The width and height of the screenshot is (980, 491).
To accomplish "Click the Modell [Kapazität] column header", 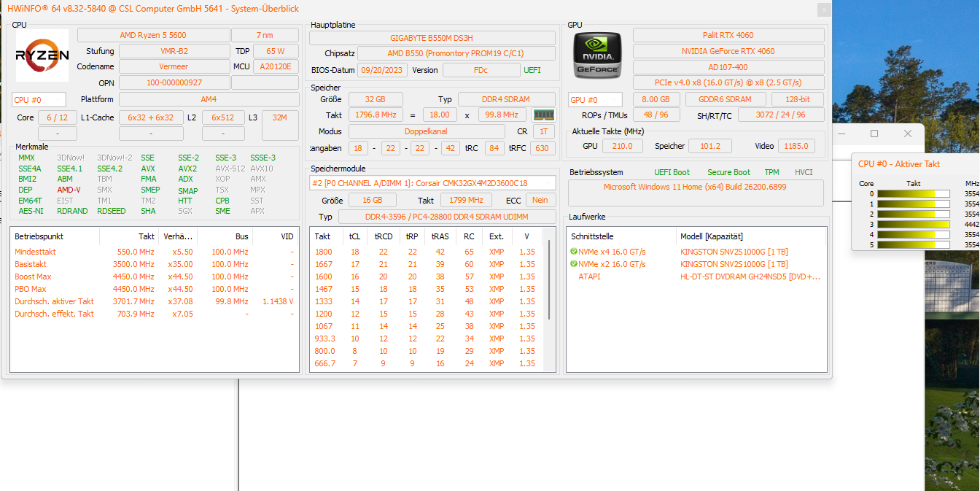I will pyautogui.click(x=751, y=236).
